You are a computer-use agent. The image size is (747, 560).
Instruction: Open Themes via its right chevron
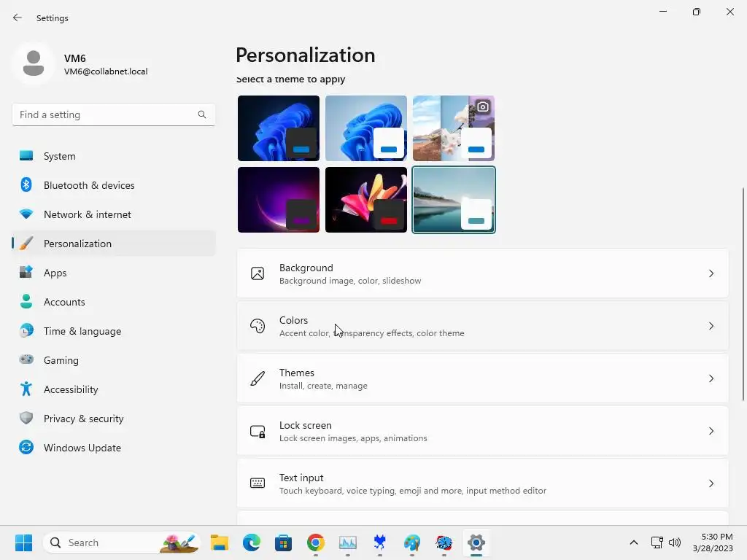pos(711,378)
